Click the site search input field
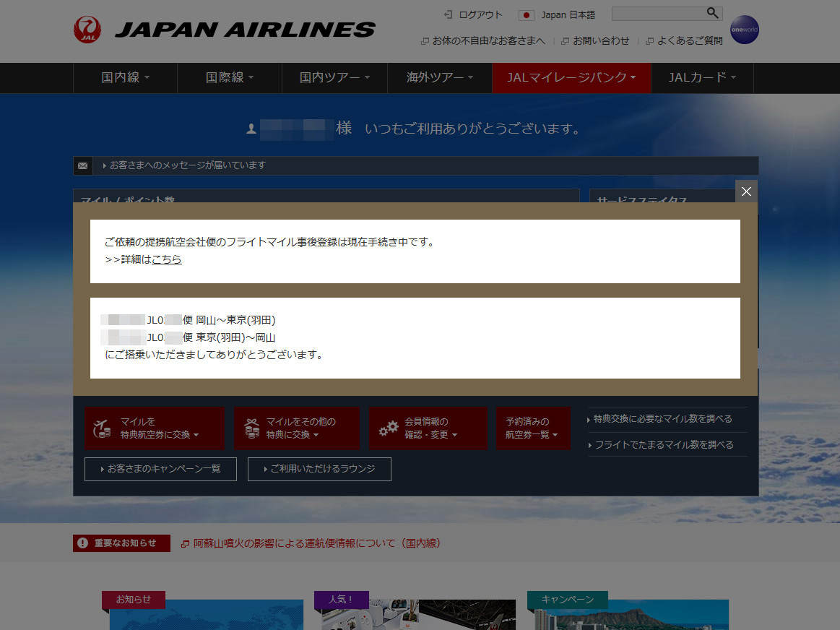840x630 pixels. (659, 14)
